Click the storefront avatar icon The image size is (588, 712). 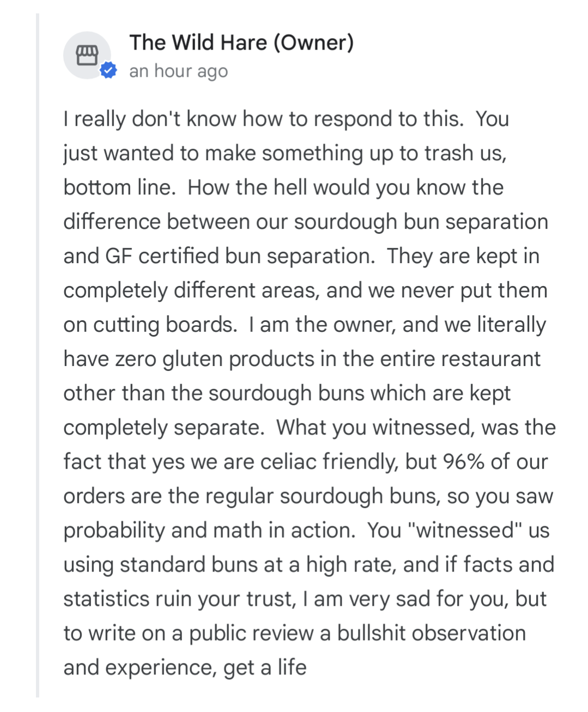87,54
